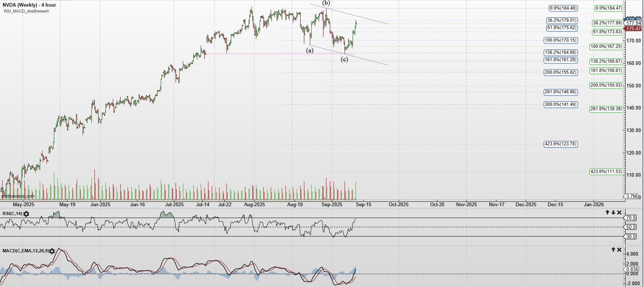Select green Fibonacci label 61.8%(173.83)
The width and height of the screenshot is (644, 287).
[607, 32]
